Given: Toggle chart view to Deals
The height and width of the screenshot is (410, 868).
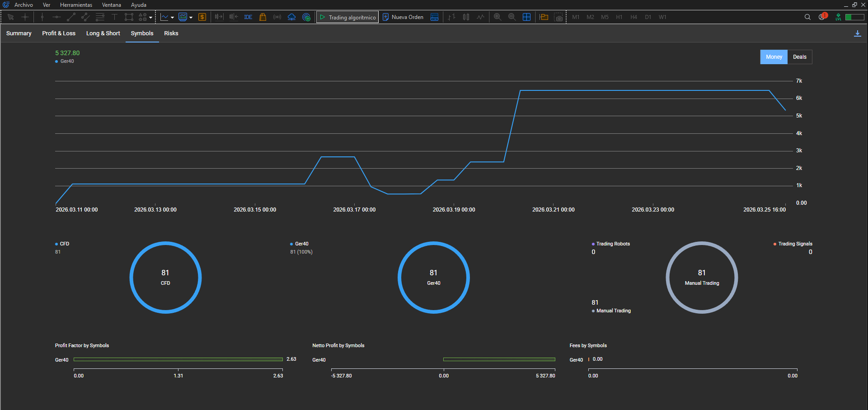Looking at the screenshot, I should click(x=799, y=57).
